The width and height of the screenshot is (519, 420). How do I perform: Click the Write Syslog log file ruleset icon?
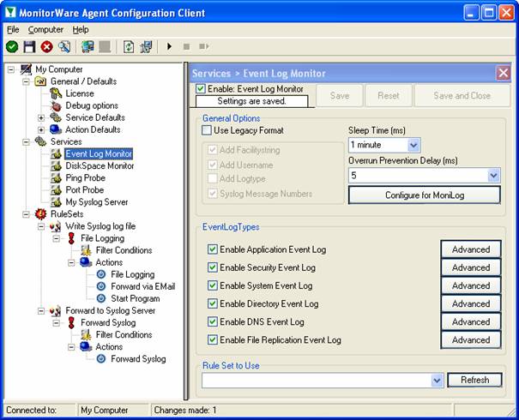click(x=55, y=226)
